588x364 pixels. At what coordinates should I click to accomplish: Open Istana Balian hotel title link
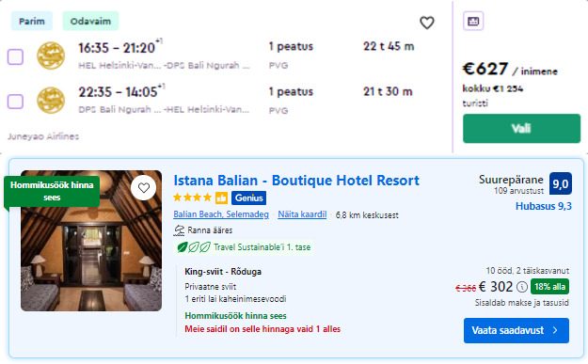click(296, 181)
